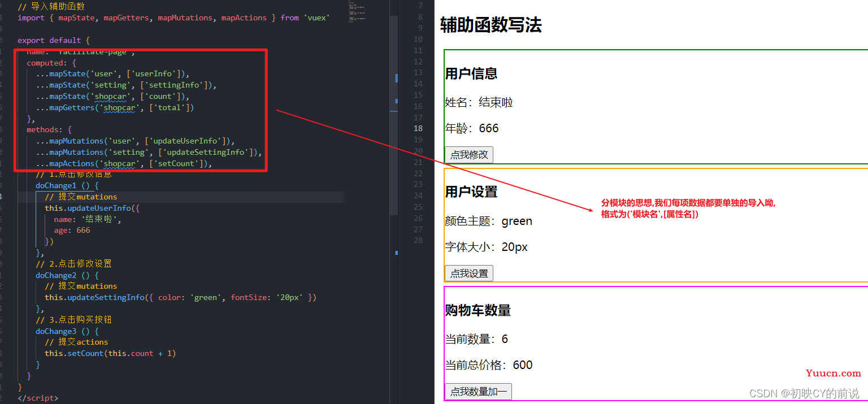Viewport: 868px width, 404px height.
Task: Click the // 导入辅助函数 comment line
Action: pyautogui.click(x=51, y=7)
